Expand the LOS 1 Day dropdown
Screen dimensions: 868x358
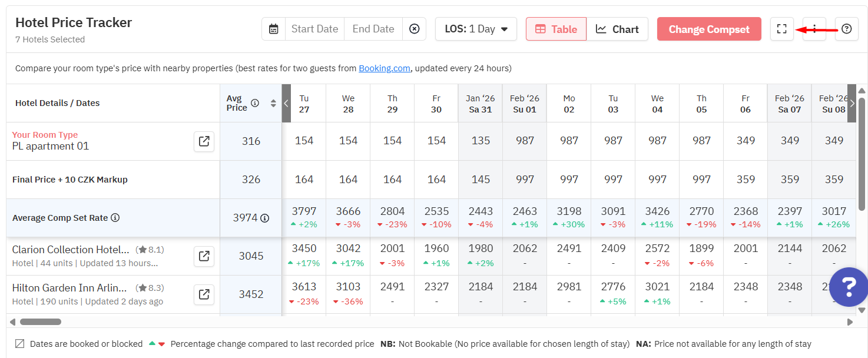pyautogui.click(x=476, y=29)
